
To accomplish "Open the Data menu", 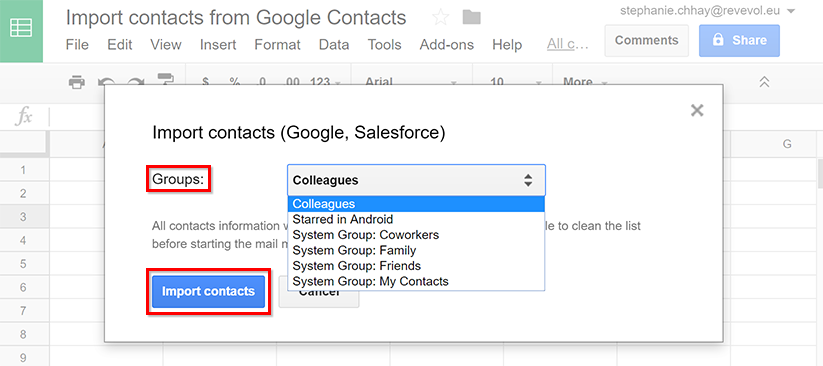I will click(x=334, y=45).
